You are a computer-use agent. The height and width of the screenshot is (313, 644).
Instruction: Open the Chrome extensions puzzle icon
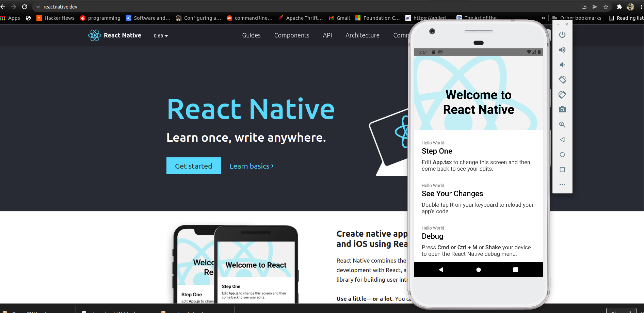click(x=619, y=7)
